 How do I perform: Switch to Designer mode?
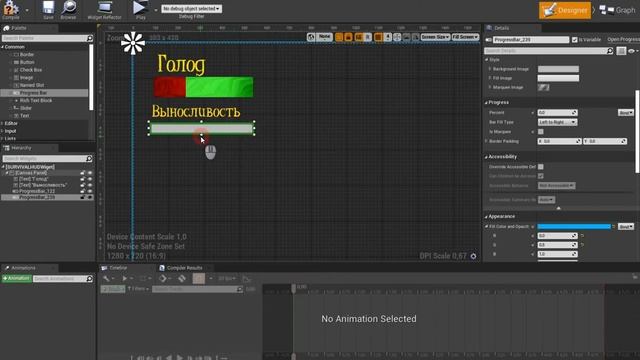tap(565, 10)
